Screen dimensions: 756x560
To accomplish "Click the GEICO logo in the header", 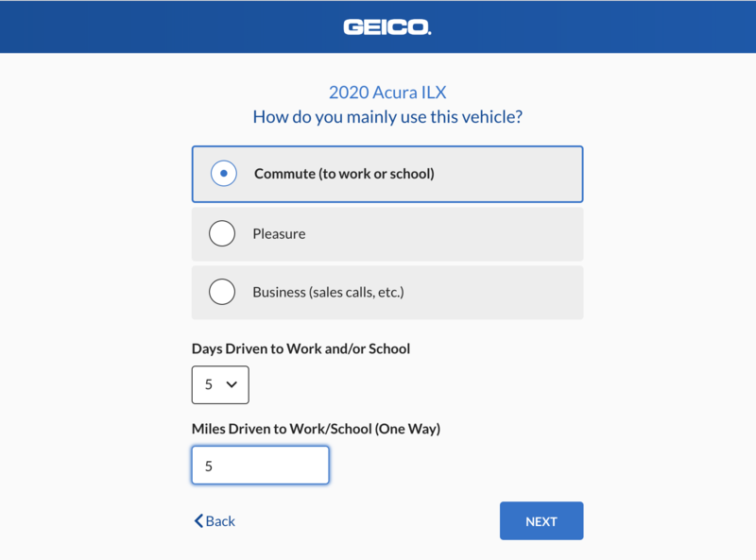I will (387, 27).
